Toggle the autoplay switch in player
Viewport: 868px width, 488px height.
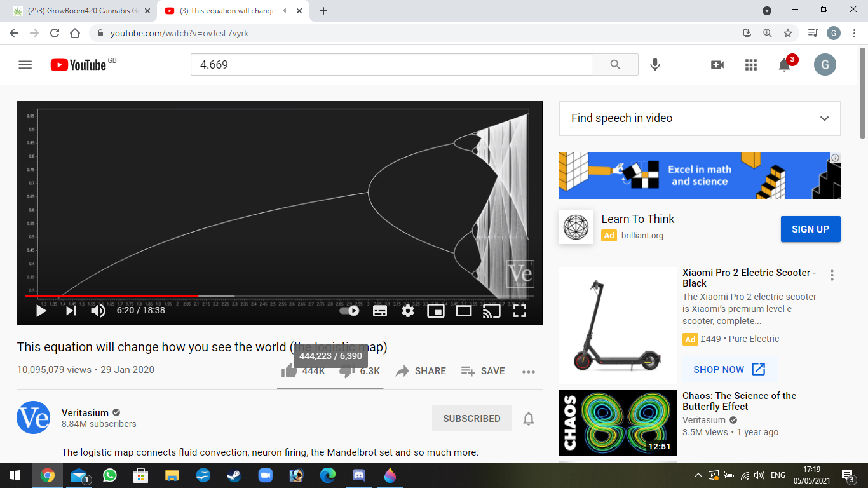tap(349, 311)
